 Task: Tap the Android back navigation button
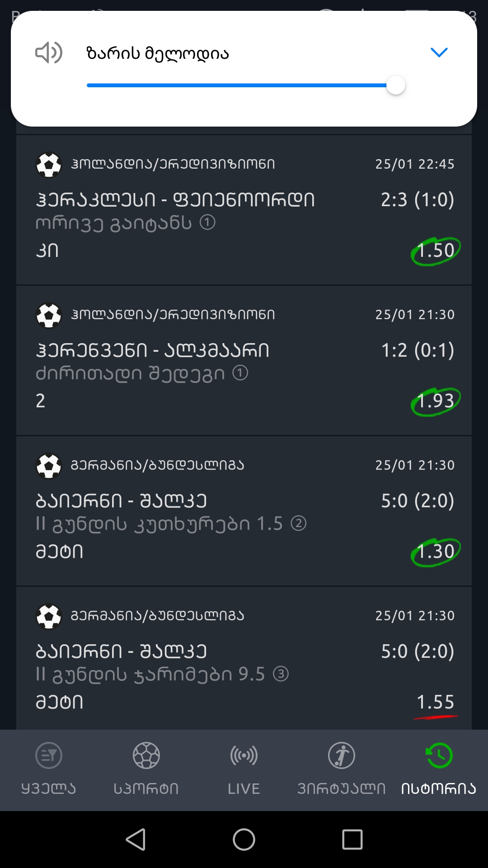pyautogui.click(x=136, y=840)
